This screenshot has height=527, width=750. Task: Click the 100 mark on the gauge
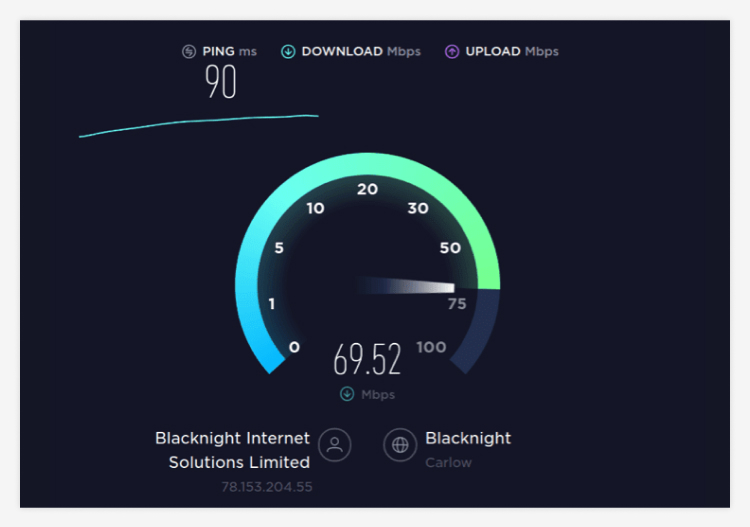(431, 347)
